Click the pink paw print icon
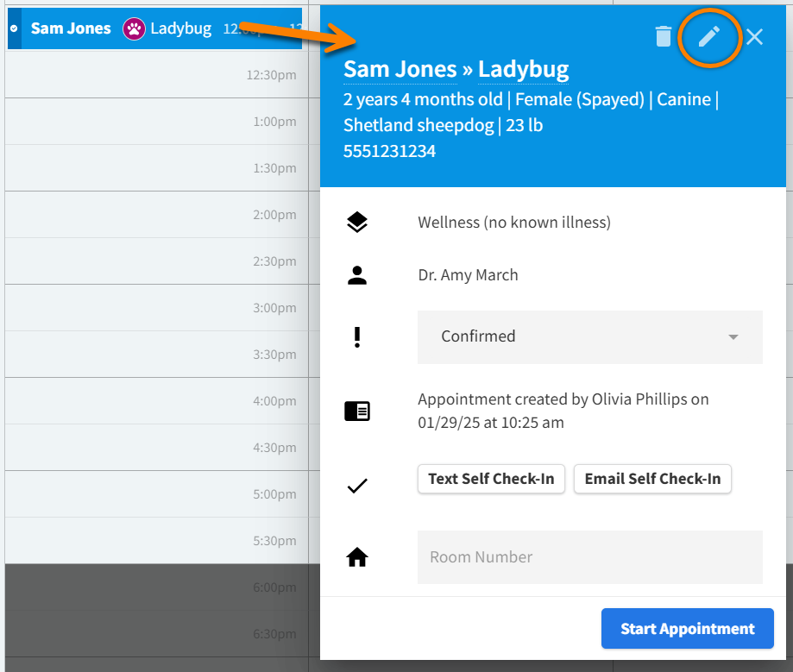 tap(134, 28)
